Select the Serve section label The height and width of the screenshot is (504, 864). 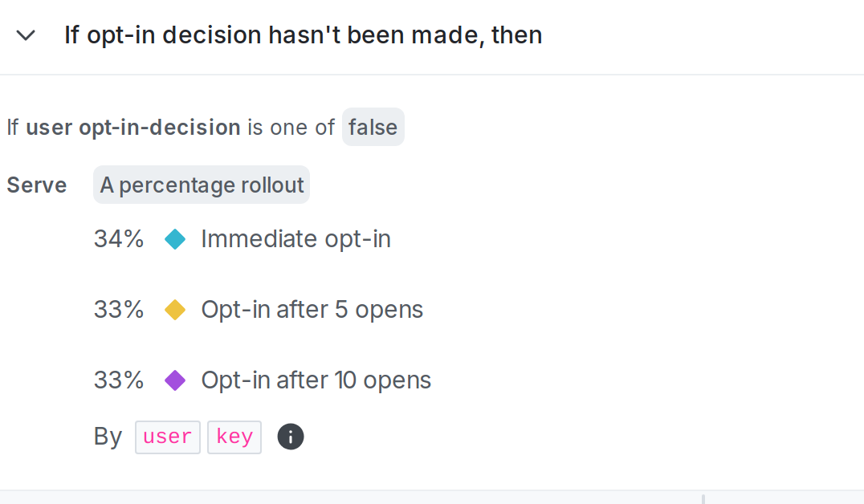click(x=36, y=185)
